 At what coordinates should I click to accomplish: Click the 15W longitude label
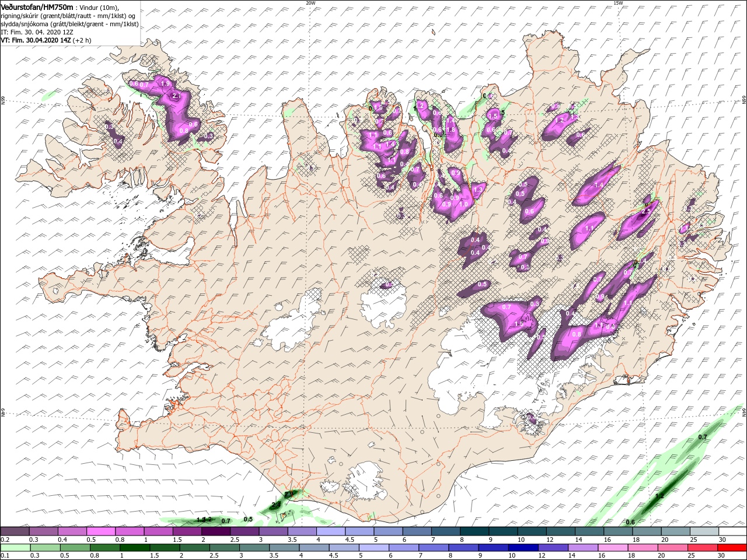point(618,3)
